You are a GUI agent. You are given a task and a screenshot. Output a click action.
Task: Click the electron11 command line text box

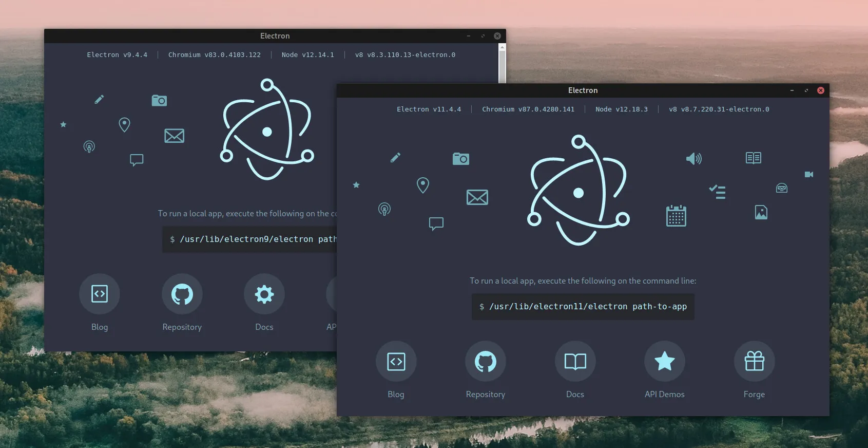pos(583,307)
